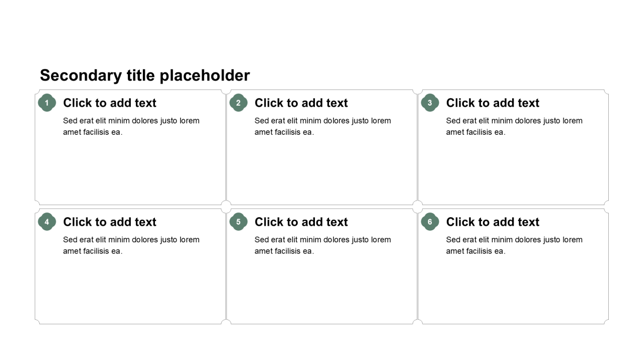Image resolution: width=644 pixels, height=362 pixels.
Task: Click the 'Sed erat elit' body text in card 5
Action: coord(323,245)
